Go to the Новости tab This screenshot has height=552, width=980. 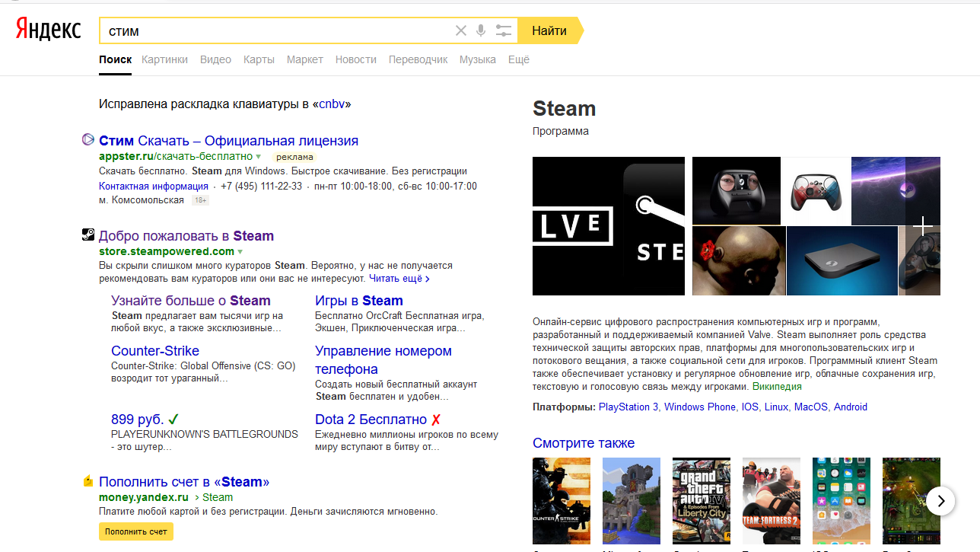356,59
